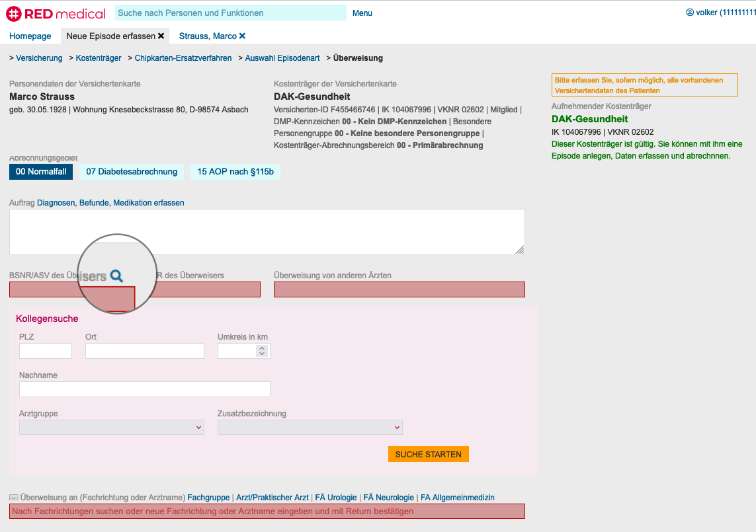Open the top Menu
The image size is (756, 532).
coord(362,13)
